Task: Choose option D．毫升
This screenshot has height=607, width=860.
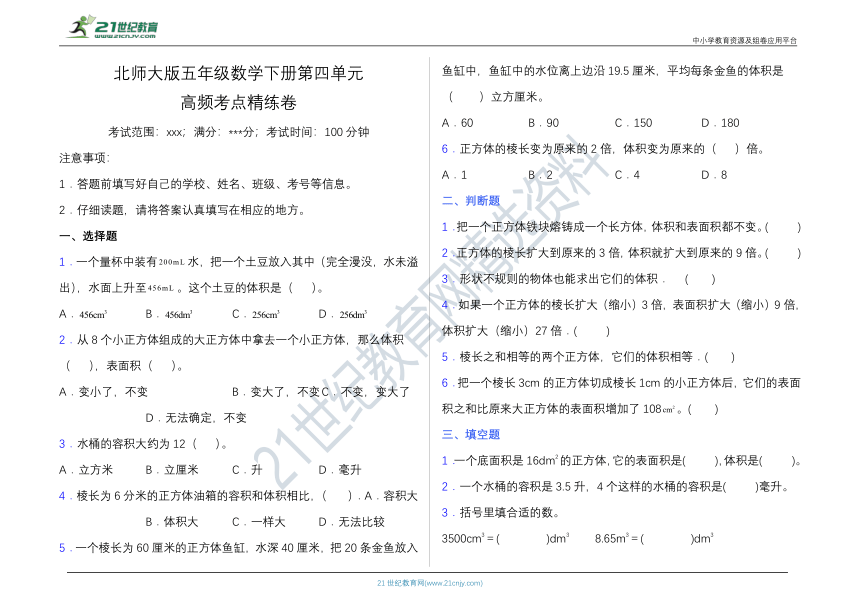Action: click(340, 470)
